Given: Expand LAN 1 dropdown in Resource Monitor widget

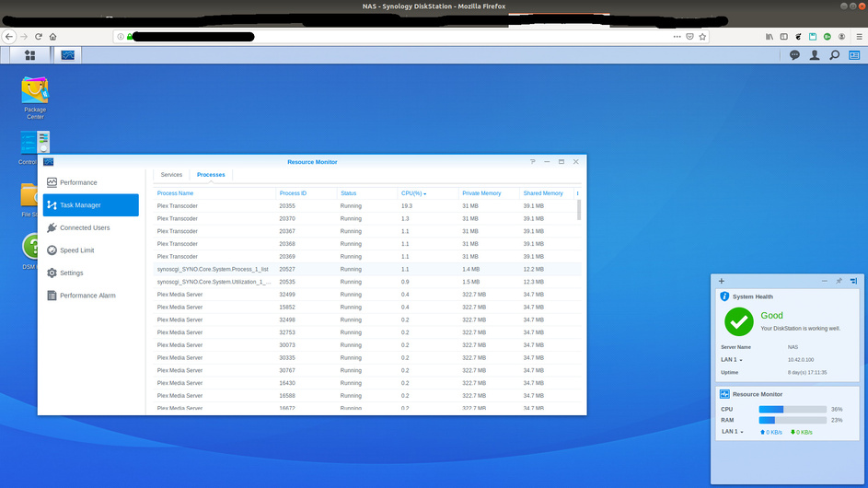Looking at the screenshot, I should click(732, 432).
